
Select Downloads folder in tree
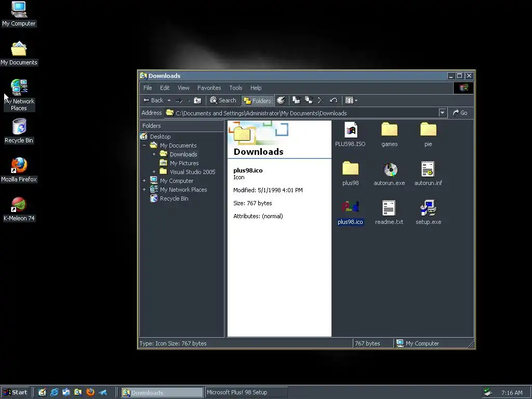[x=183, y=154]
